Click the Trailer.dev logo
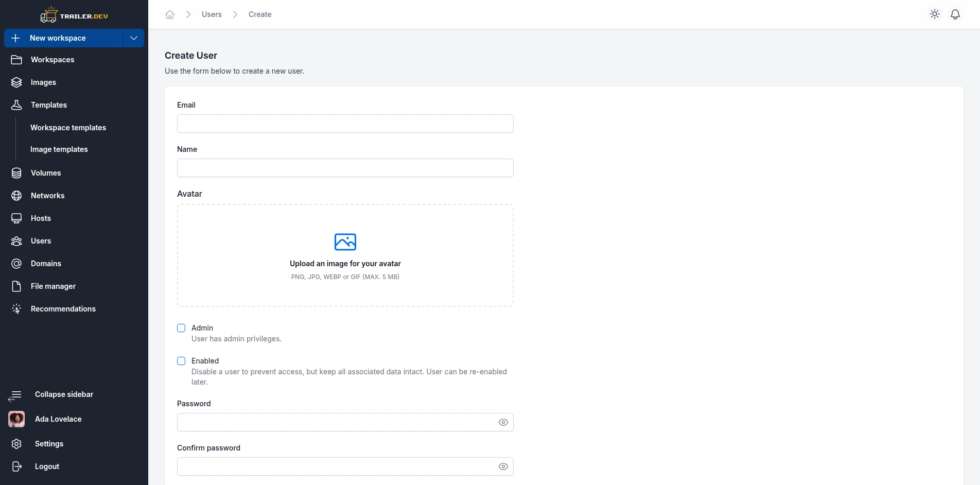The height and width of the screenshot is (485, 980). click(x=74, y=15)
